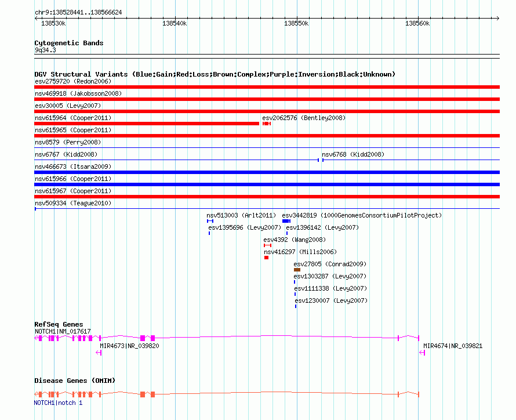Click the chr9:138528441..138566624 coordinate text
Image resolution: width=516 pixels, height=420 pixels.
click(x=78, y=13)
